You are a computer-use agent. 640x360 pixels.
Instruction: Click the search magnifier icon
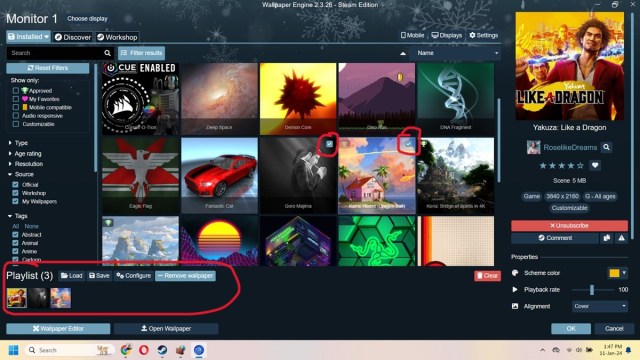107,53
